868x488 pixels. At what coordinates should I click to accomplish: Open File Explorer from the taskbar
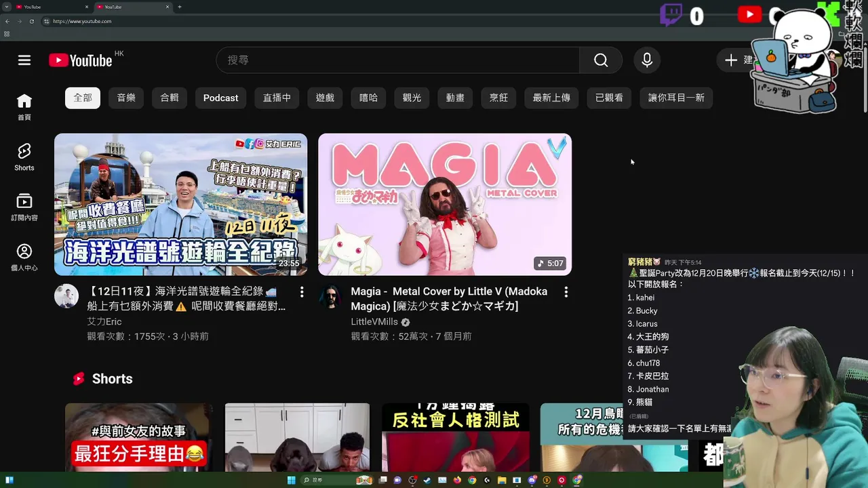[x=502, y=481]
